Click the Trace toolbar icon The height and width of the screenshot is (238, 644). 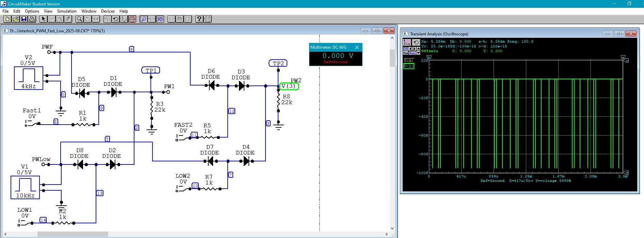[x=152, y=19]
